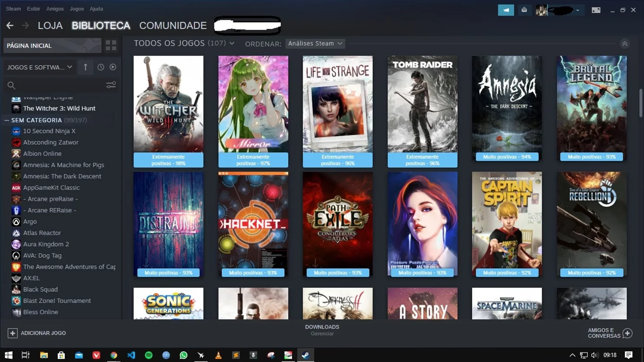The height and width of the screenshot is (362, 644).
Task: Open the Downloads Gerenciar link
Action: pyautogui.click(x=322, y=330)
